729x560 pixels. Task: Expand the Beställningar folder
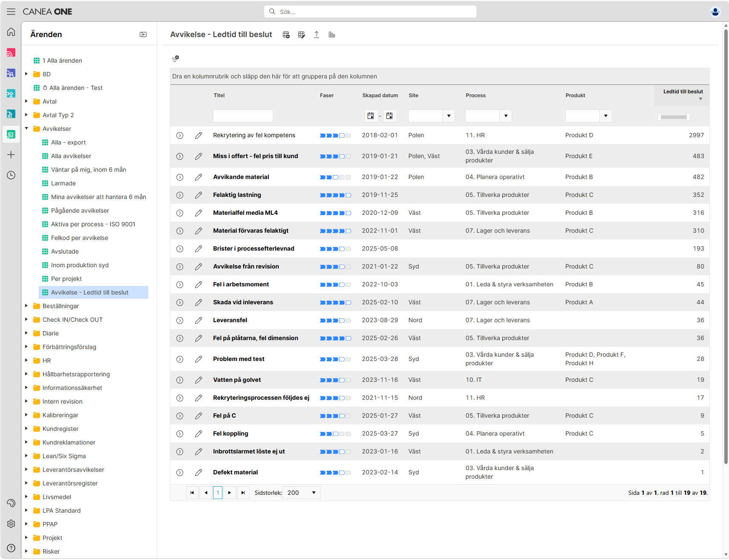click(26, 306)
